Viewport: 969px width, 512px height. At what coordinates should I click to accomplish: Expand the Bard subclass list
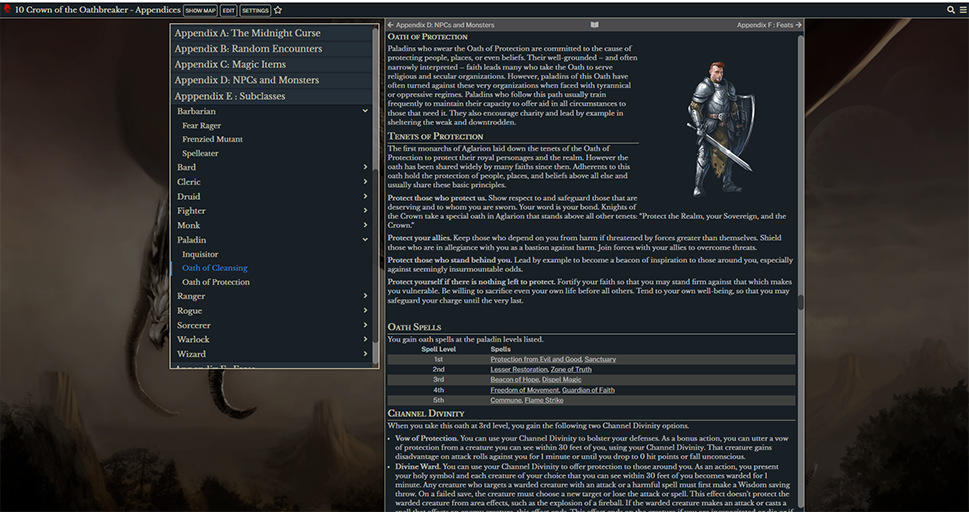[366, 168]
